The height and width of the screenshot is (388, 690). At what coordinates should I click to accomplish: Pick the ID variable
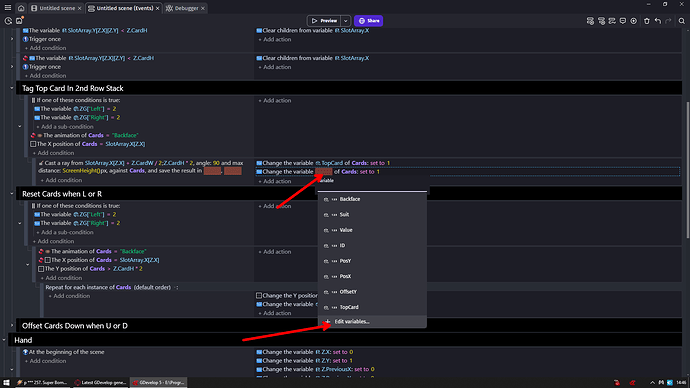pos(372,245)
